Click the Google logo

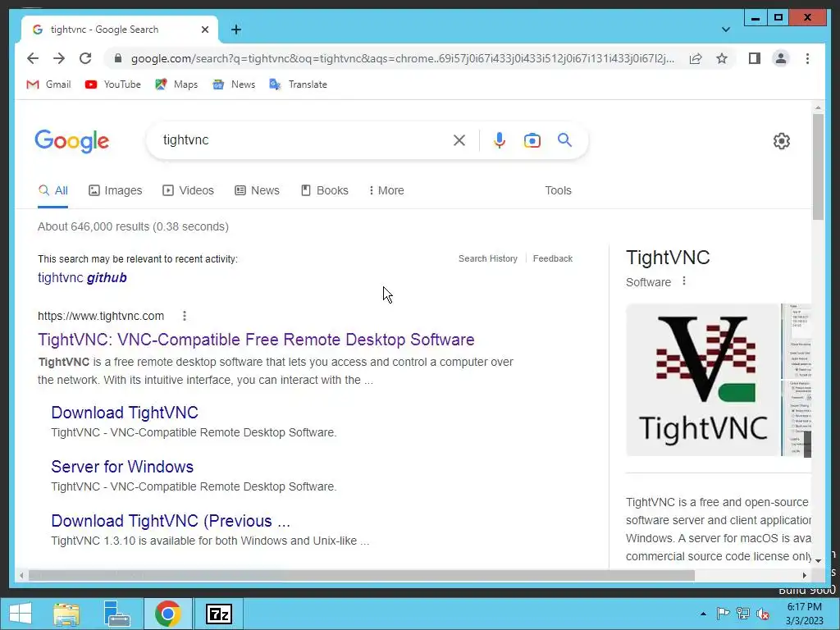coord(72,141)
